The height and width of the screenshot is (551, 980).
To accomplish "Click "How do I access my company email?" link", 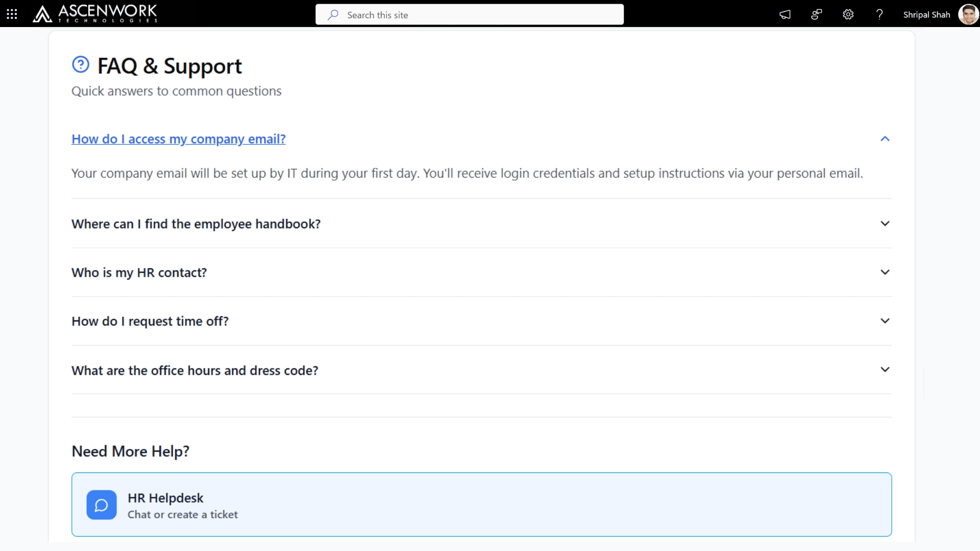I will point(178,139).
